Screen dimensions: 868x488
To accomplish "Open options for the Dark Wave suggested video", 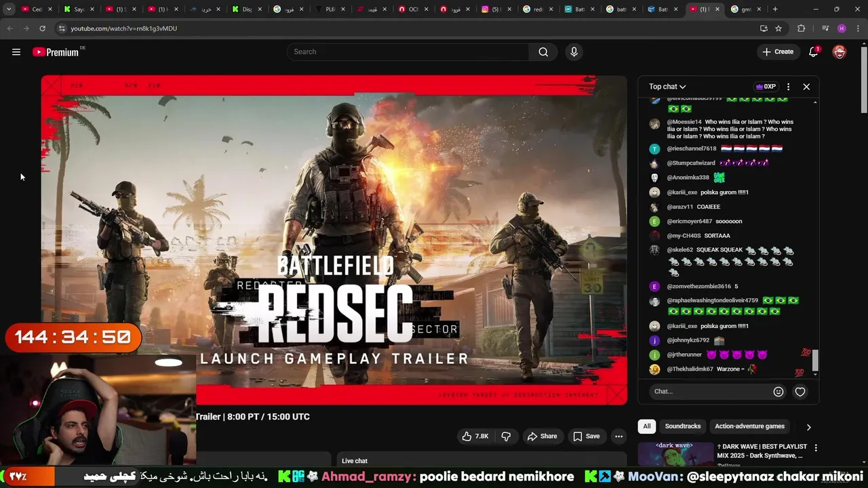I will pos(816,448).
